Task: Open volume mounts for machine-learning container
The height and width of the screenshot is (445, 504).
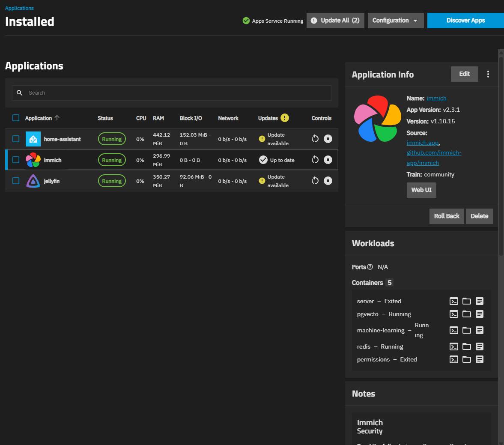Action: pos(467,330)
